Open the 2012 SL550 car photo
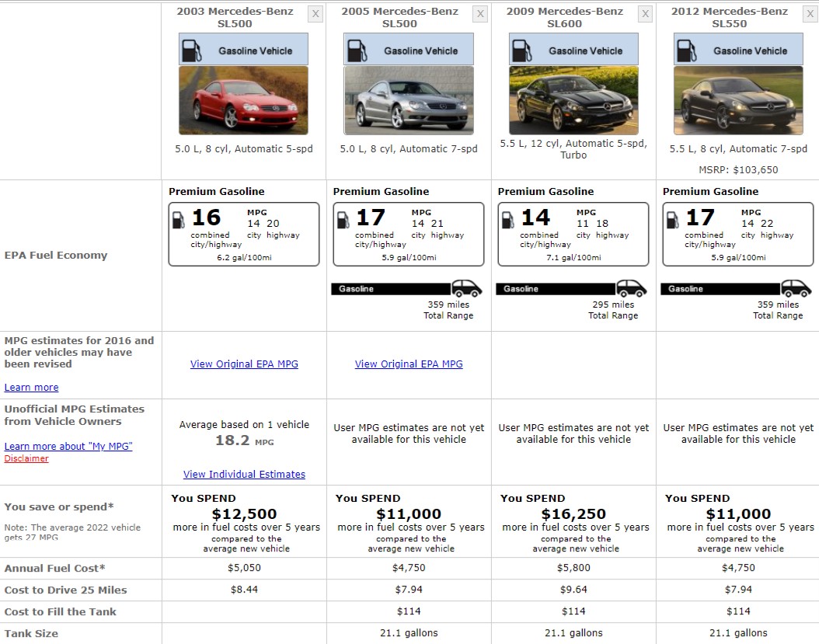 (738, 100)
